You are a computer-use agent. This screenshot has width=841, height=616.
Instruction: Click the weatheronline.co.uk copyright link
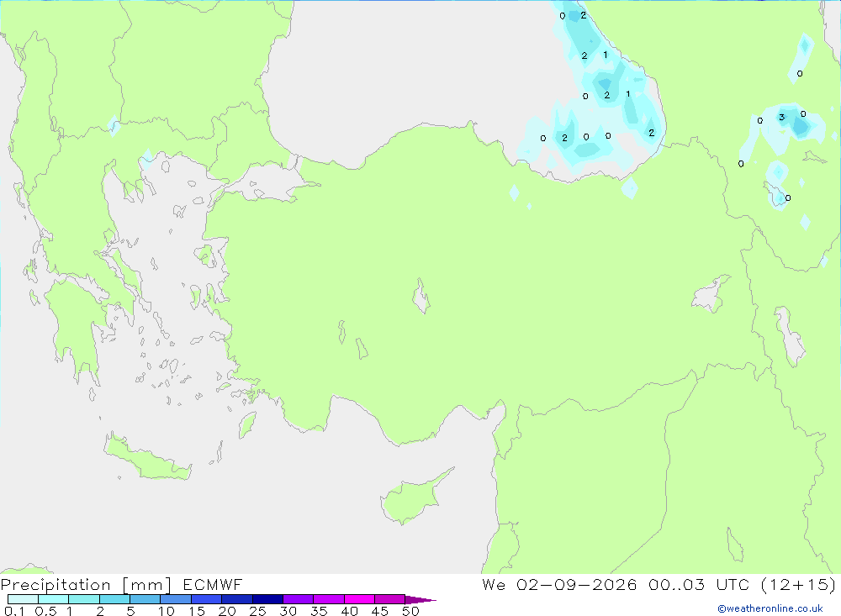[770, 608]
